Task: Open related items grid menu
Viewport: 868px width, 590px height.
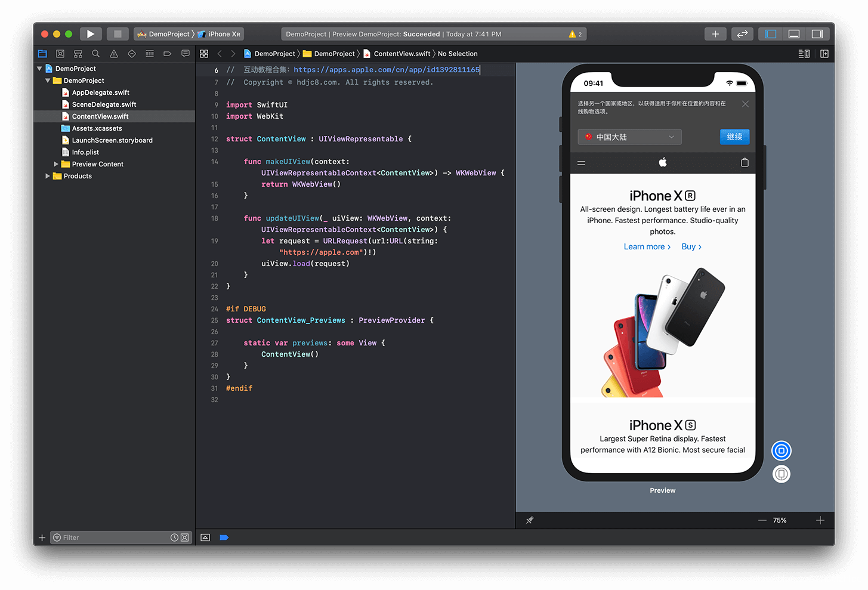Action: click(x=204, y=54)
